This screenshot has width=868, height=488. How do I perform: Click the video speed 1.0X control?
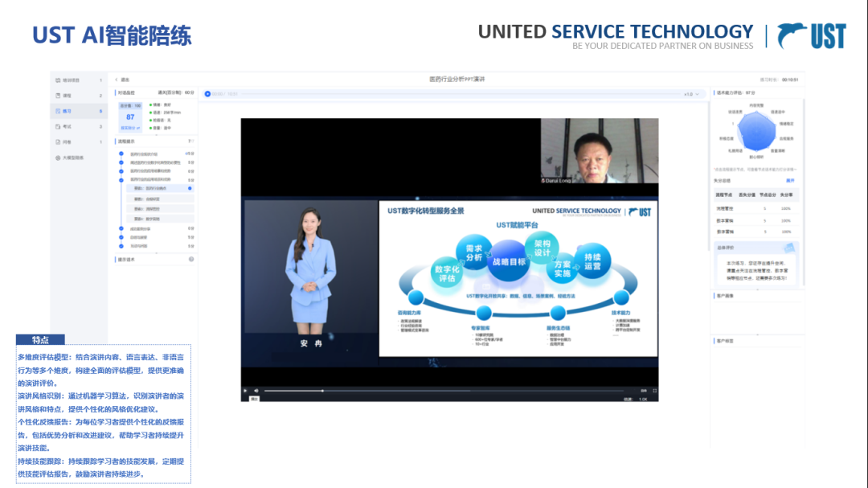coord(643,399)
